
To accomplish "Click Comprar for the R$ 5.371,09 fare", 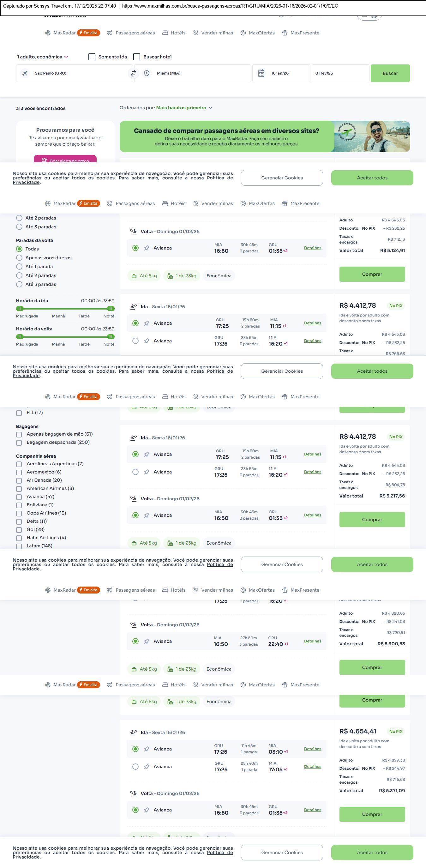I will pyautogui.click(x=372, y=814).
